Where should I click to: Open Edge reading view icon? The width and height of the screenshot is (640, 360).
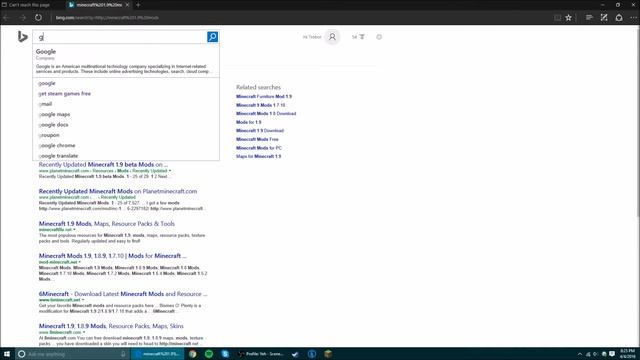[557, 18]
